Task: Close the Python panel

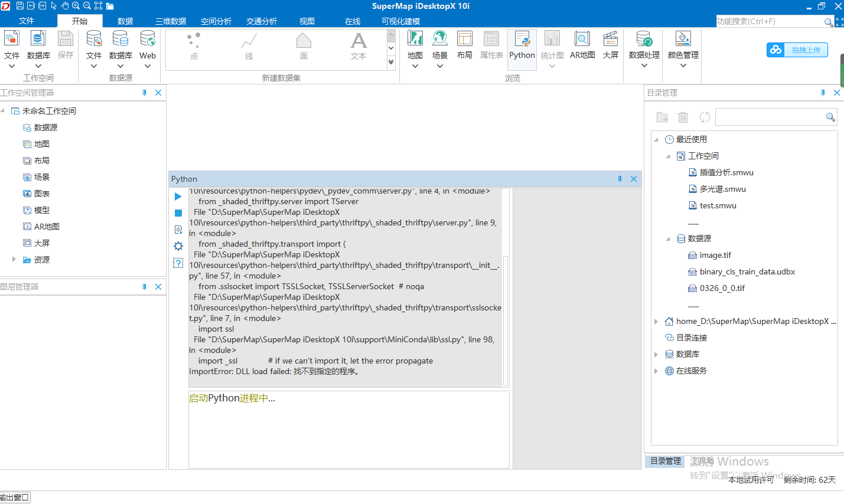Action: 634,179
